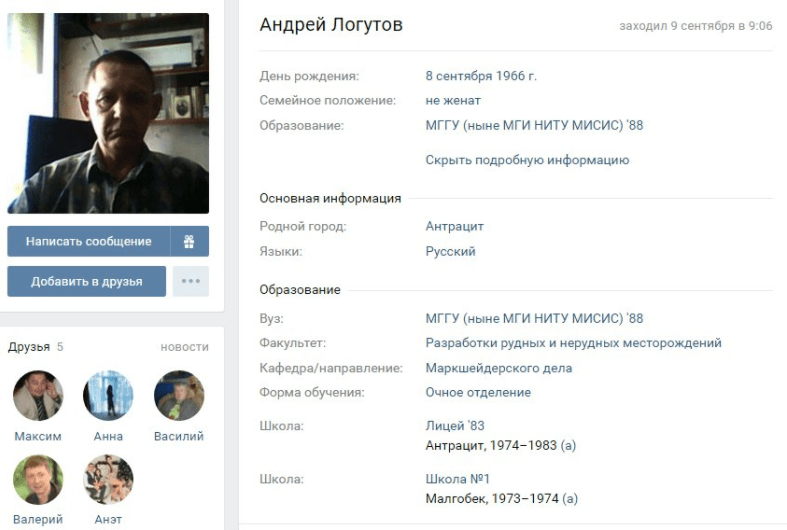Open the Друзья friends list header

coord(29,347)
